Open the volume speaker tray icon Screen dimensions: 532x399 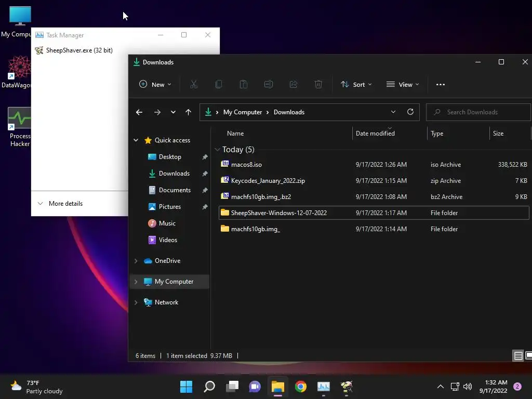pos(468,387)
